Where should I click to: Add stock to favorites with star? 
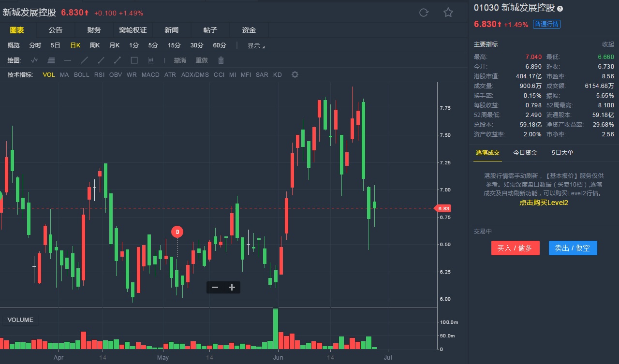(448, 13)
